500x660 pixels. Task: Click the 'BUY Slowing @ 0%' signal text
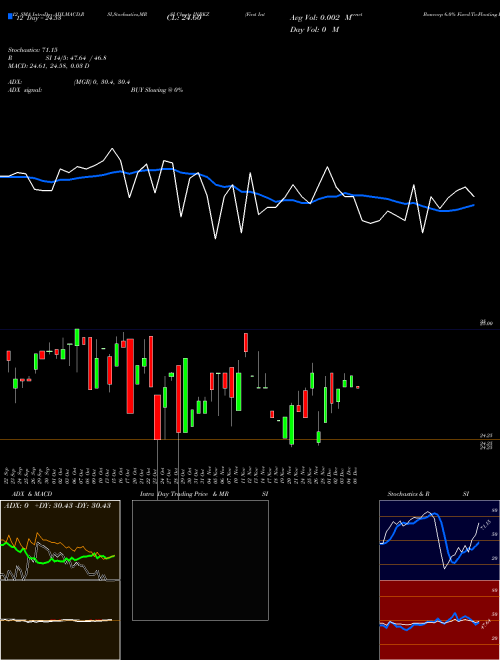click(157, 90)
